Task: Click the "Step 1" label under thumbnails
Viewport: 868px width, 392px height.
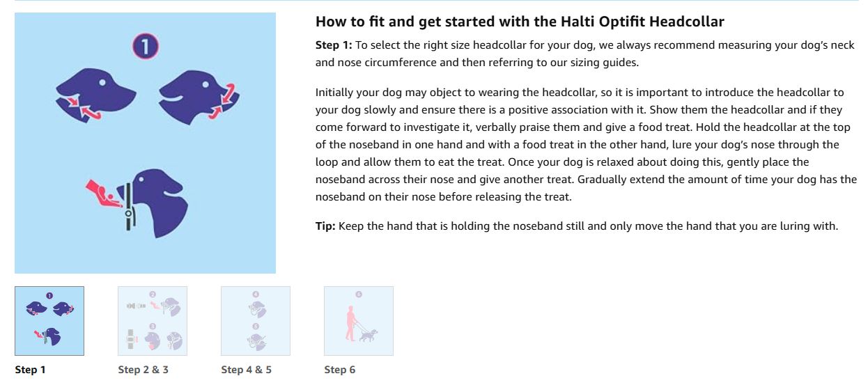Action: click(30, 370)
